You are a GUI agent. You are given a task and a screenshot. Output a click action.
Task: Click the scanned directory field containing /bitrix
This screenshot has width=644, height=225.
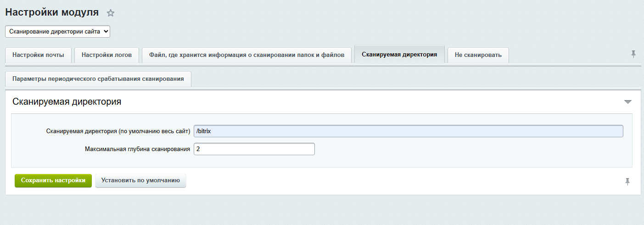[x=408, y=131]
